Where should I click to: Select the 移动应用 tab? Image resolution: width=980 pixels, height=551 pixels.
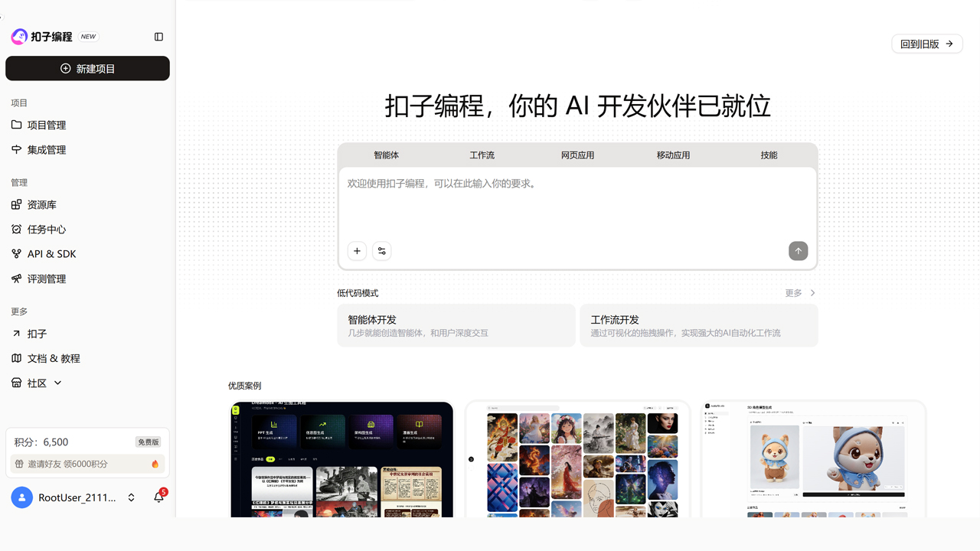click(x=674, y=155)
